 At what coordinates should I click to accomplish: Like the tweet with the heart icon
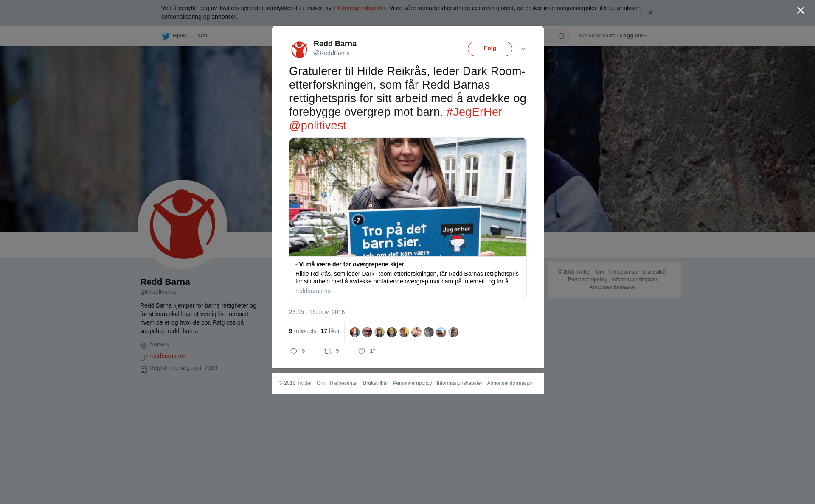(x=362, y=351)
